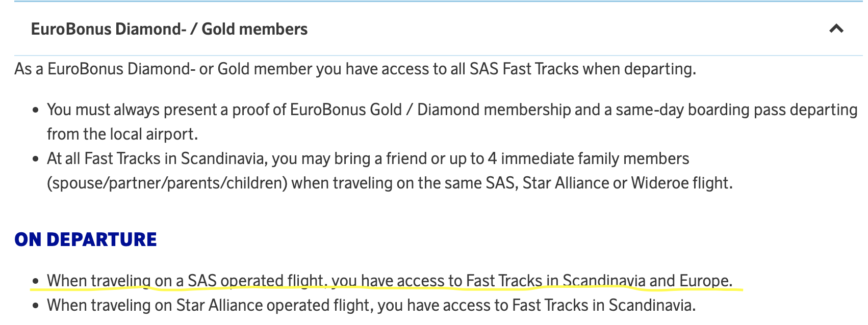Click the "EuroBonus Diamond- / Gold members" accordion title
This screenshot has height=325, width=868.
coord(169,29)
